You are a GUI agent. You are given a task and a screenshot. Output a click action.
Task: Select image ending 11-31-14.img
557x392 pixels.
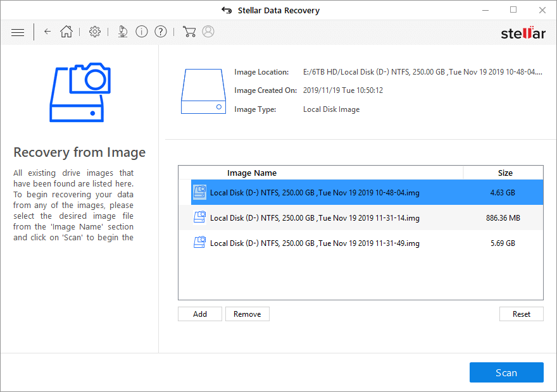tap(367, 217)
